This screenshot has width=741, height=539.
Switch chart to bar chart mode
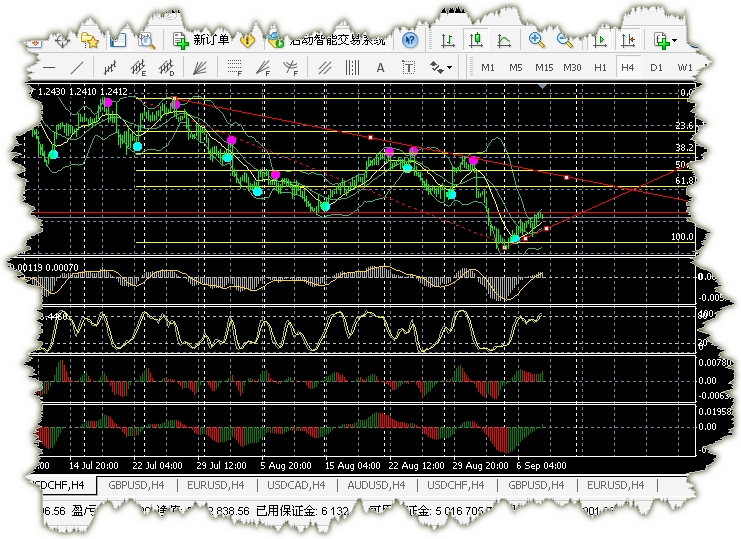tap(448, 41)
